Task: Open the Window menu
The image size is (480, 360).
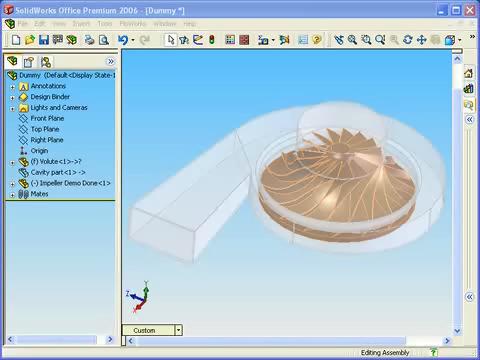Action: (165, 24)
